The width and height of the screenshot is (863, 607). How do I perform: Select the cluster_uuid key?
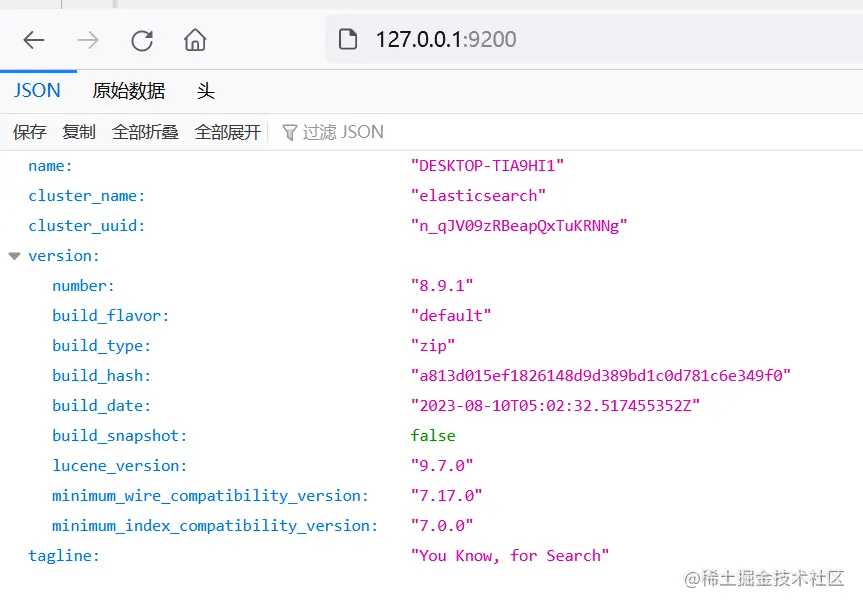pos(86,226)
